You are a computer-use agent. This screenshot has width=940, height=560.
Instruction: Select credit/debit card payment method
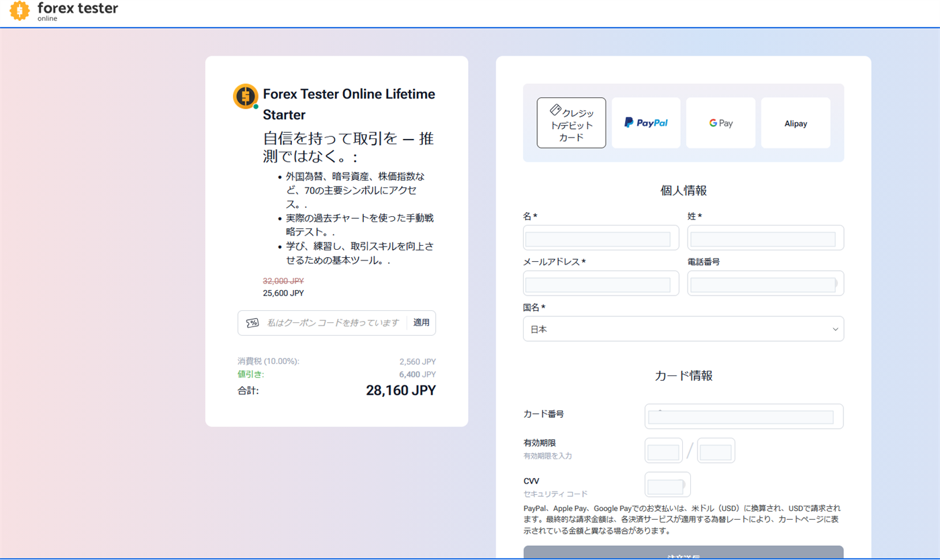(571, 123)
